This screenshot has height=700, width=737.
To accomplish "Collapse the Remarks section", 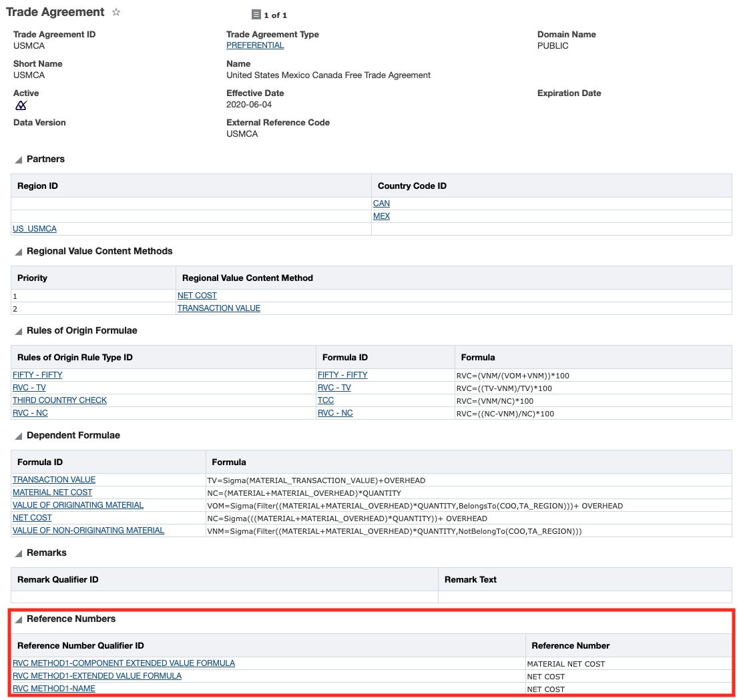I will pyautogui.click(x=19, y=554).
